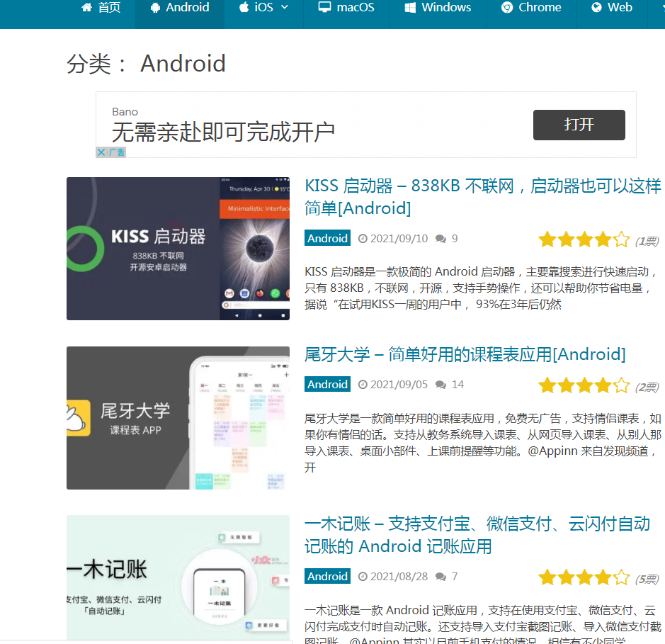
Task: Click the home icon in navigation
Action: [86, 7]
